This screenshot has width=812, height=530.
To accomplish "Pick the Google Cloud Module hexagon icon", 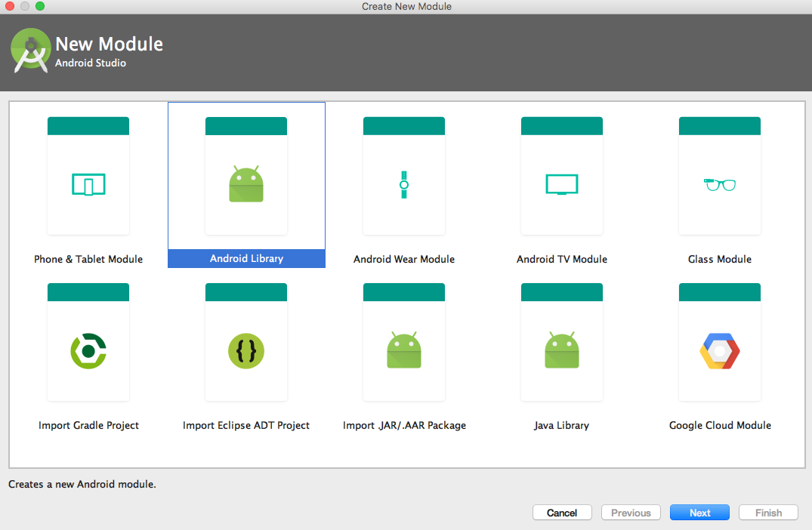I will (x=720, y=351).
